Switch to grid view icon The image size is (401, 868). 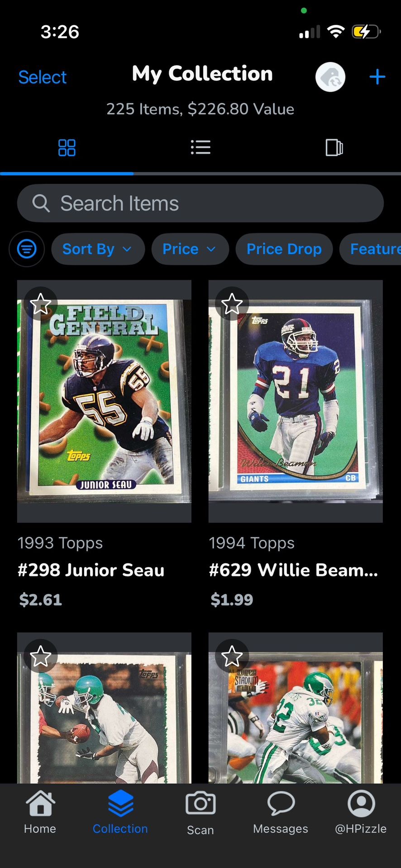click(67, 148)
